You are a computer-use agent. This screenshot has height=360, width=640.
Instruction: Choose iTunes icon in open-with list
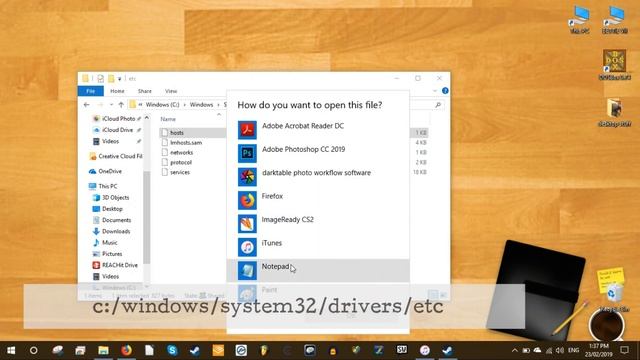(247, 247)
